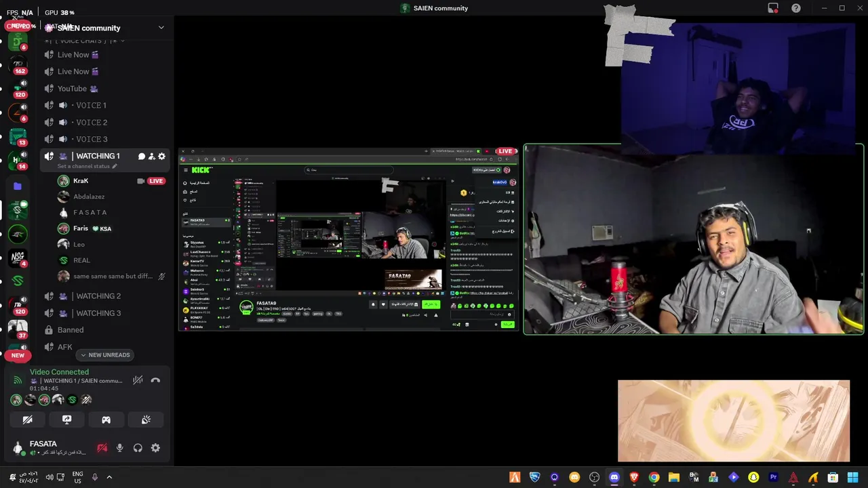Image resolution: width=868 pixels, height=488 pixels.
Task: Open Video Connected connection info
Action: (59, 372)
